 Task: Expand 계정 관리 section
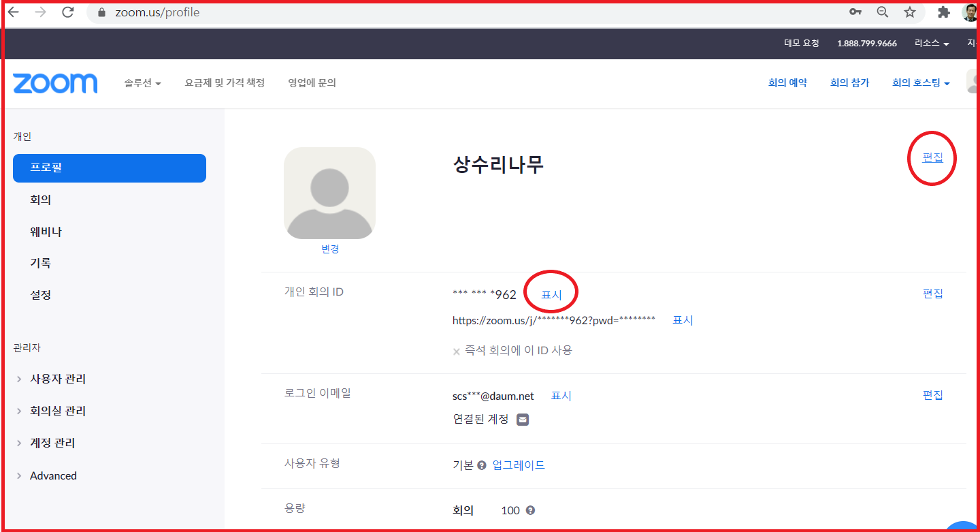46,443
